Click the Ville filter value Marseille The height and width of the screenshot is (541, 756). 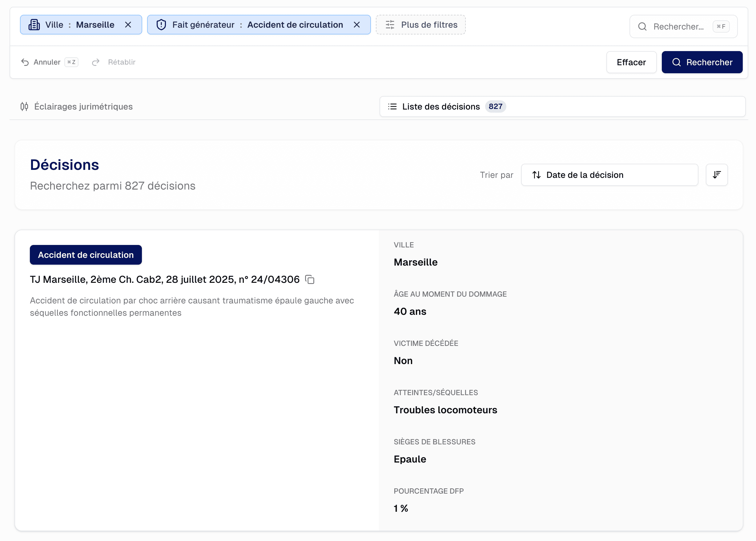pos(95,25)
